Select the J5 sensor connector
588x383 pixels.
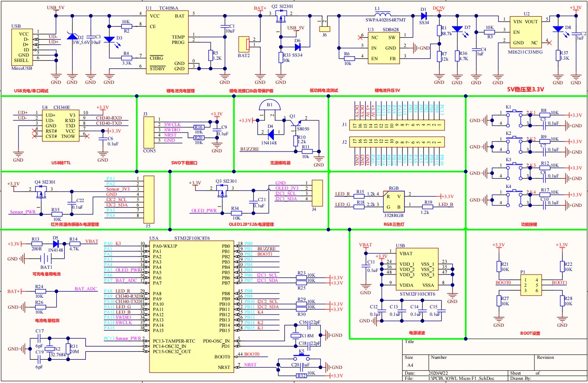pyautogui.click(x=149, y=199)
